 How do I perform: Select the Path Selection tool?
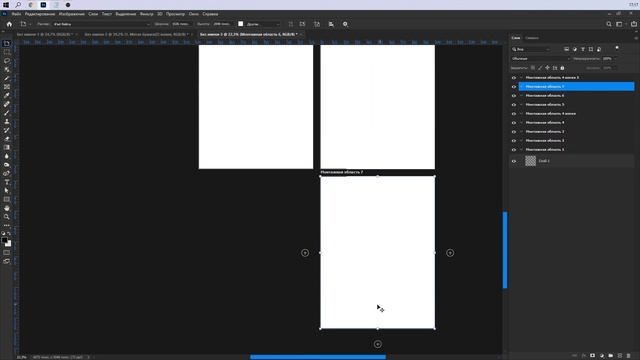coord(7,191)
